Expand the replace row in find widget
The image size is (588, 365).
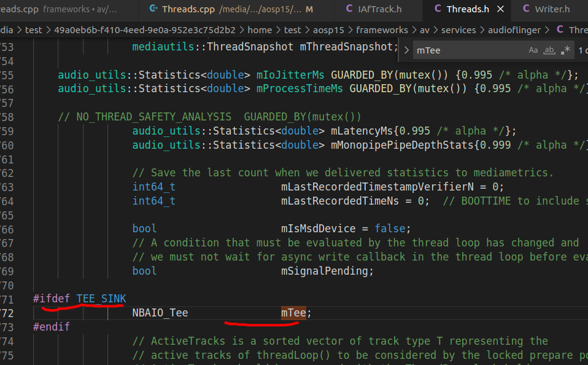406,50
